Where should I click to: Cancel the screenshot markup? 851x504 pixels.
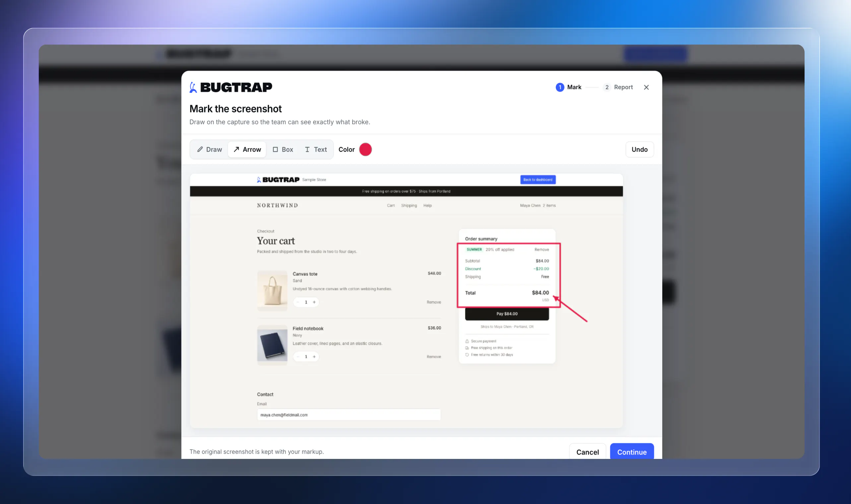pyautogui.click(x=587, y=452)
